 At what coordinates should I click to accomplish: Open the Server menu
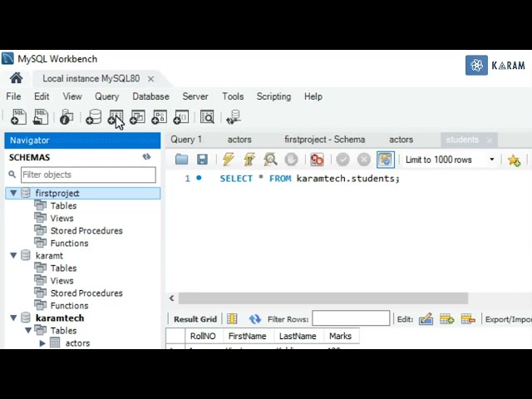[x=195, y=96]
